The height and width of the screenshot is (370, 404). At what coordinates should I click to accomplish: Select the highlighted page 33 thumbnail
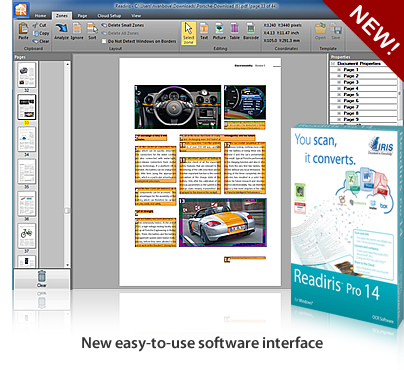27,107
